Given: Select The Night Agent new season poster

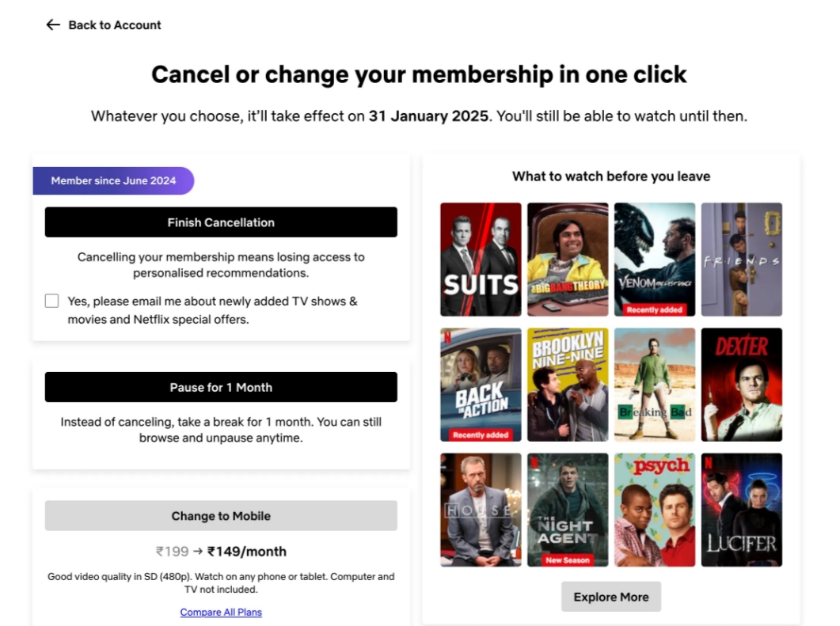Looking at the screenshot, I should point(568,510).
